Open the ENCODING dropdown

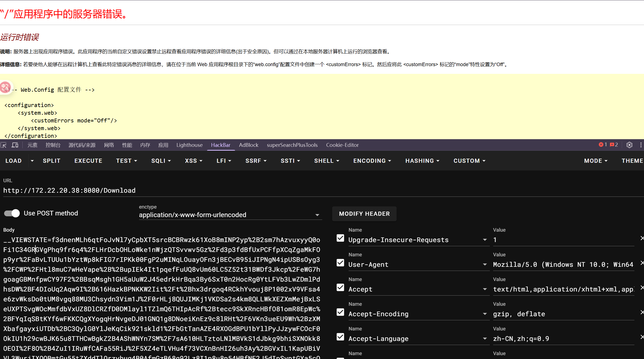[372, 161]
